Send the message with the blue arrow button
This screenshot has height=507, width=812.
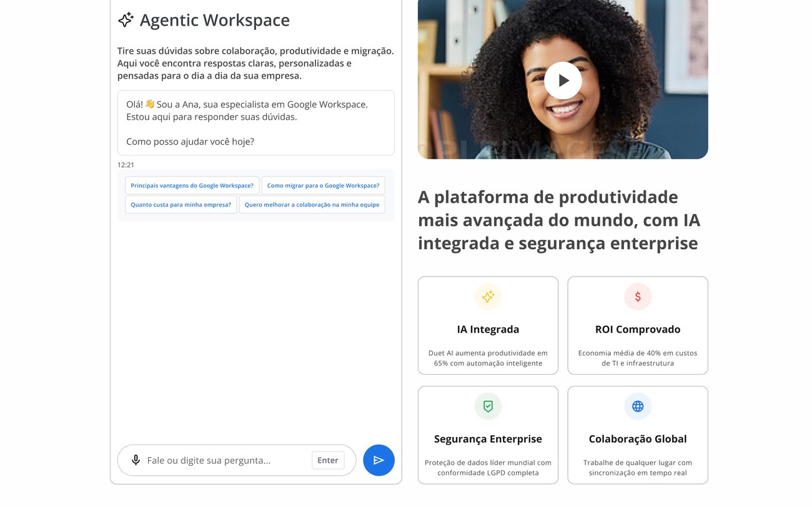pyautogui.click(x=379, y=460)
